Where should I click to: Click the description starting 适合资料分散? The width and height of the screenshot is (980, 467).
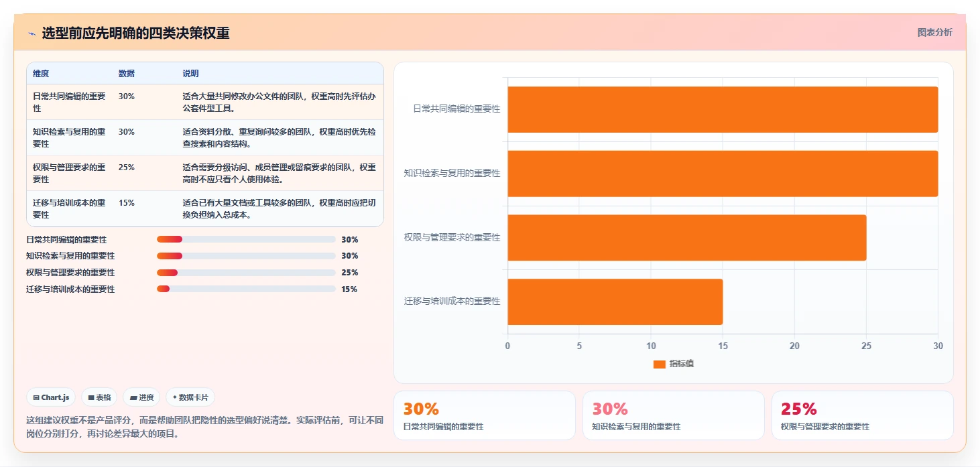tap(280, 137)
